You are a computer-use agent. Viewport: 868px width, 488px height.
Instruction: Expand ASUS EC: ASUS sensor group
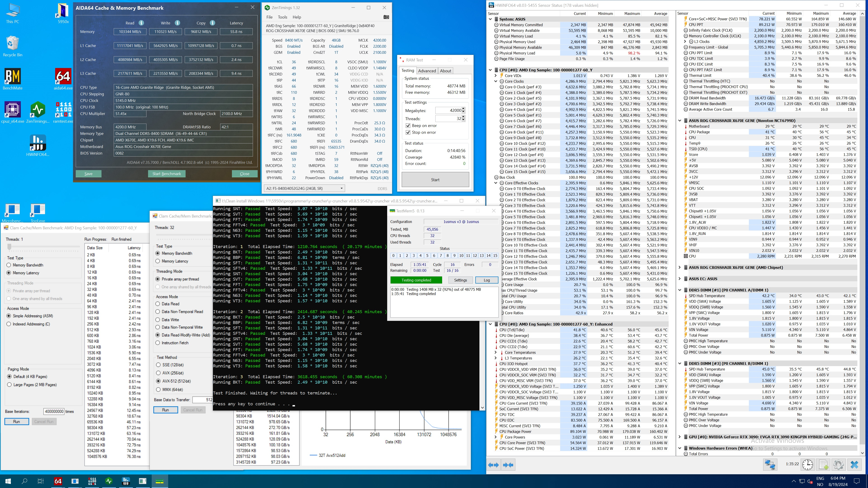(x=680, y=279)
